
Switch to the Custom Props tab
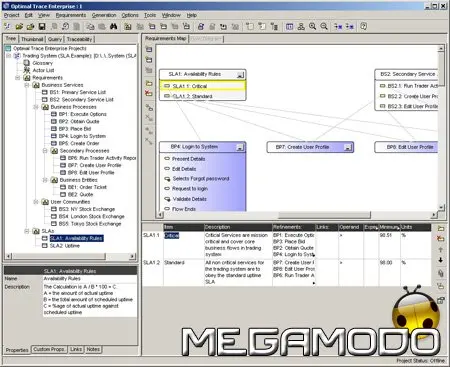(x=49, y=349)
